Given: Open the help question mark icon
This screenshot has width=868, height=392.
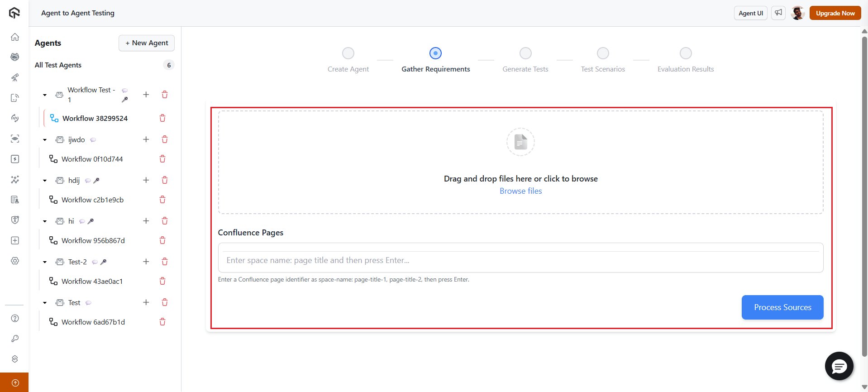Looking at the screenshot, I should (x=15, y=318).
